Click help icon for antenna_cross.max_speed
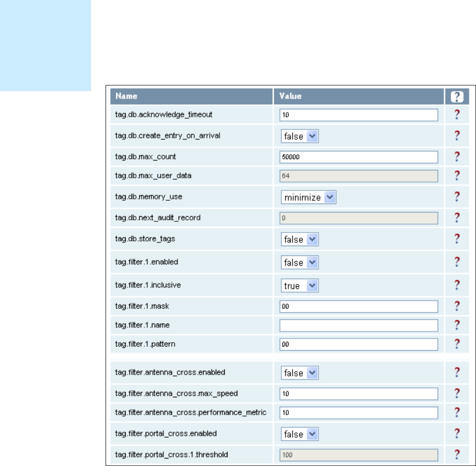The height and width of the screenshot is (466, 476). point(457,394)
